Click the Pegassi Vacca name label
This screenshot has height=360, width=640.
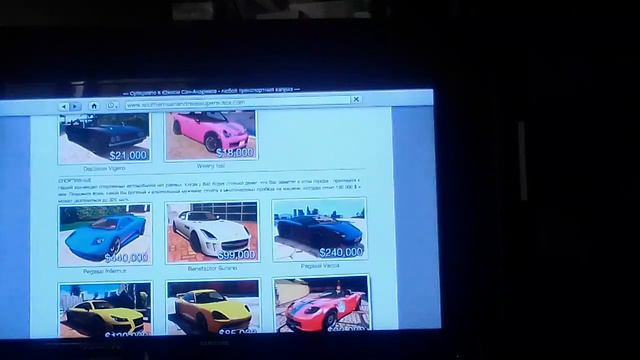point(320,266)
